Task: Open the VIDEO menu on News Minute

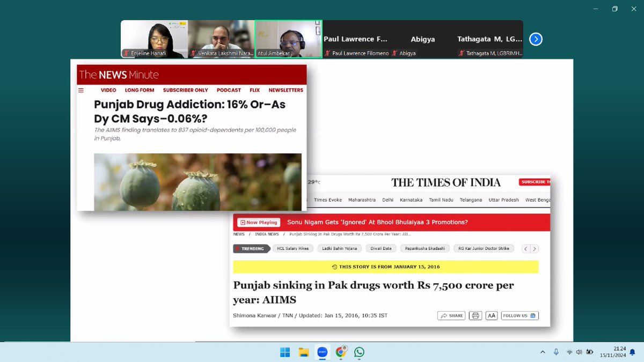Action: coord(108,90)
